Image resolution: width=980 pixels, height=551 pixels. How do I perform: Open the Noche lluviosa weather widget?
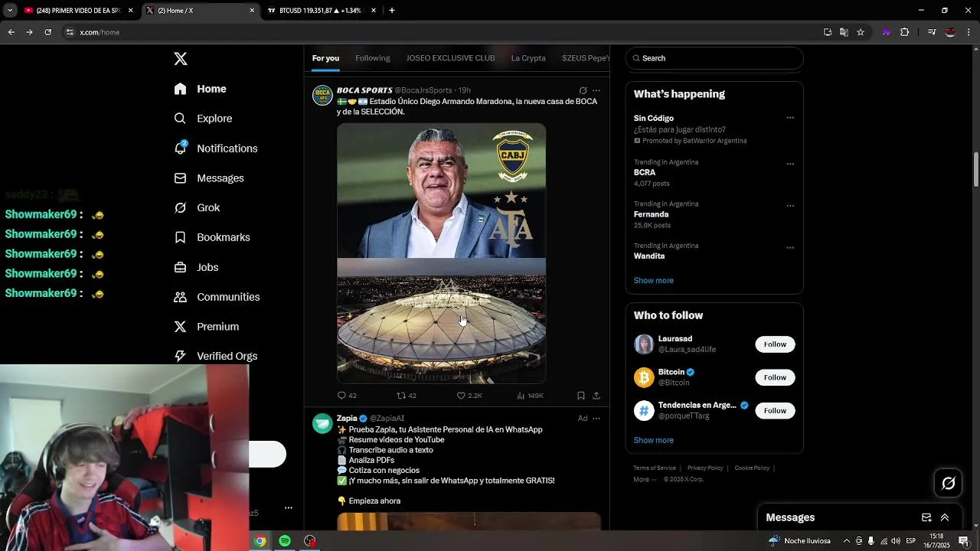799,541
